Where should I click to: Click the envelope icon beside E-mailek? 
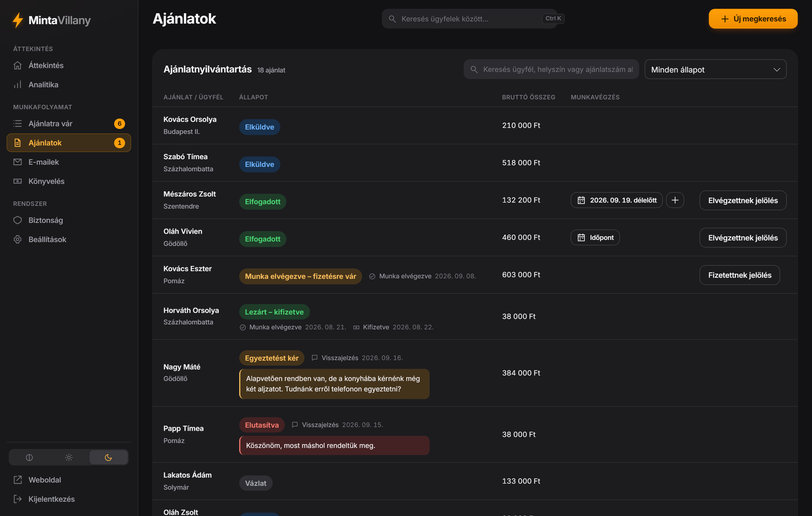[x=18, y=162]
